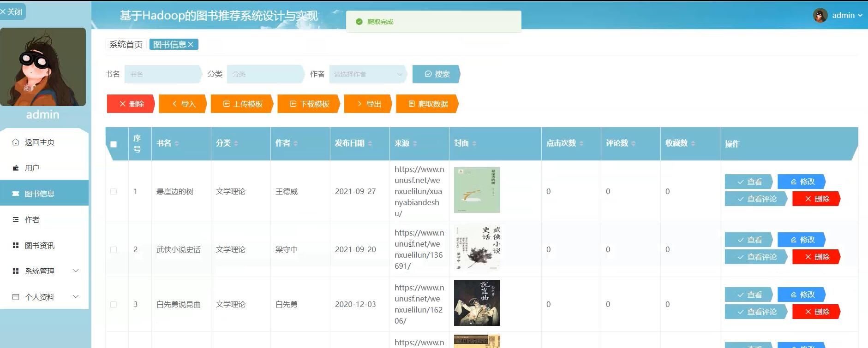
Task: Sort table by 封面 column arrows
Action: click(x=474, y=143)
